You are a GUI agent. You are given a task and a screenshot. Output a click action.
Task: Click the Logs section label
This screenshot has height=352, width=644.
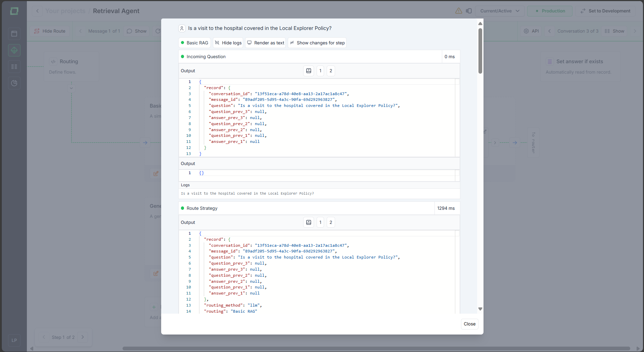(185, 185)
